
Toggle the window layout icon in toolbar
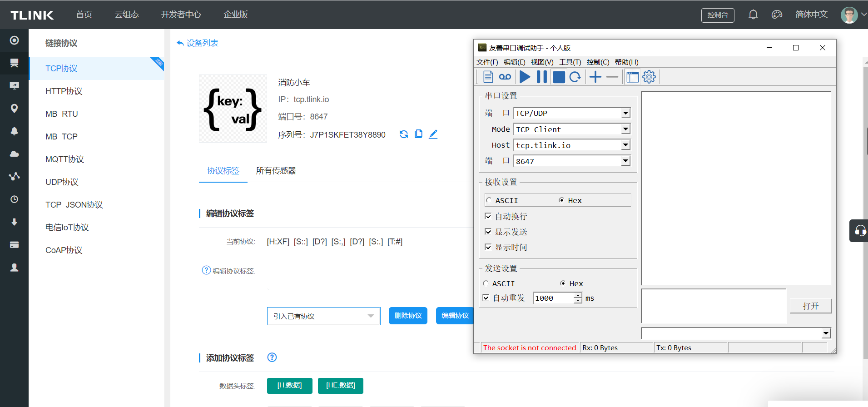[x=632, y=77]
